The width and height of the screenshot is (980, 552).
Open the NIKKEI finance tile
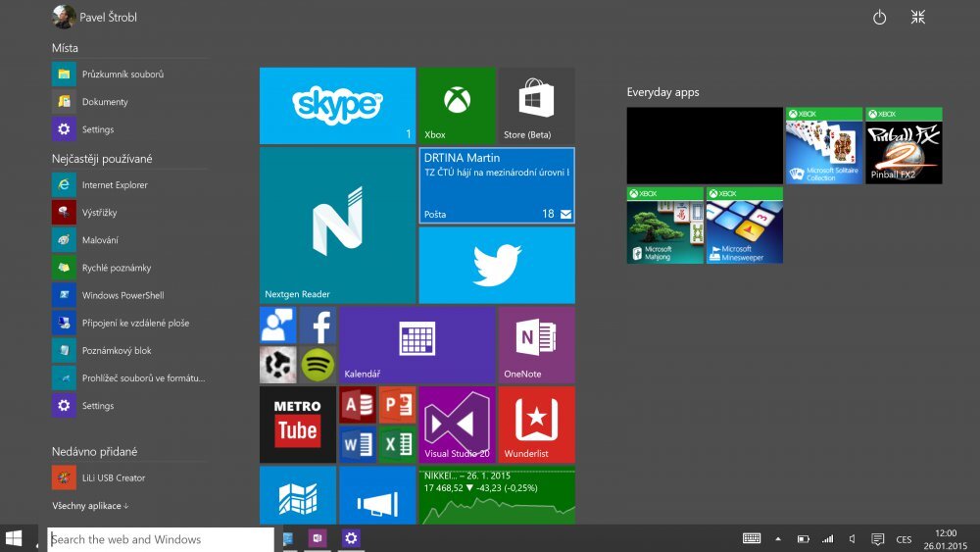(x=497, y=495)
